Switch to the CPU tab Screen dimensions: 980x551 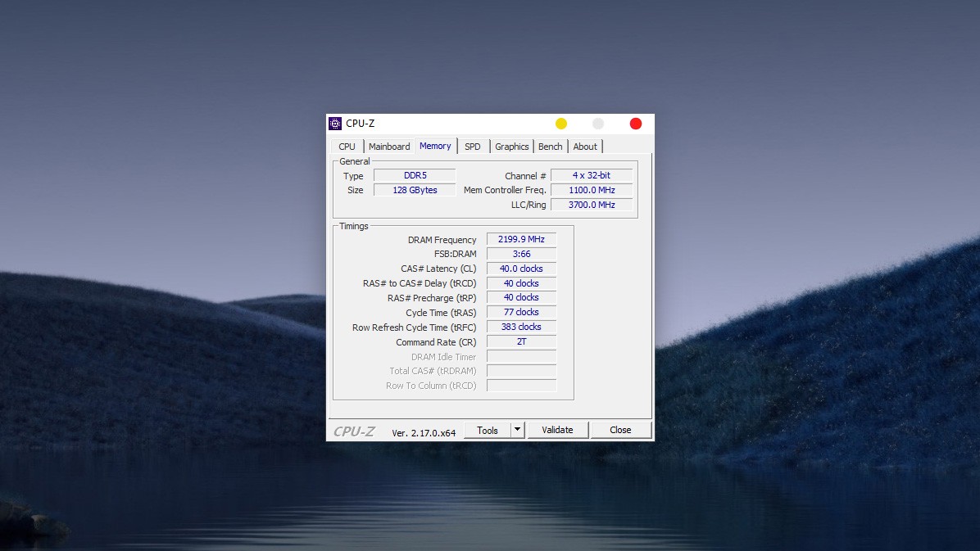(347, 147)
